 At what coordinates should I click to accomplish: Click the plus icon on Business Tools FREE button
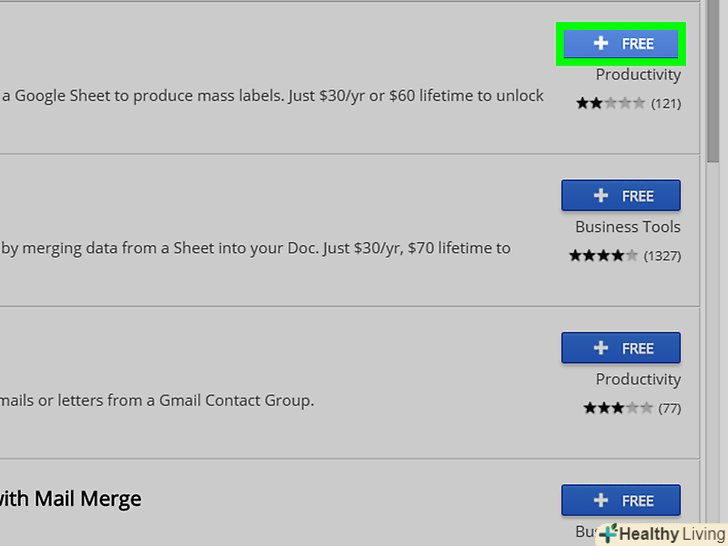click(x=600, y=196)
